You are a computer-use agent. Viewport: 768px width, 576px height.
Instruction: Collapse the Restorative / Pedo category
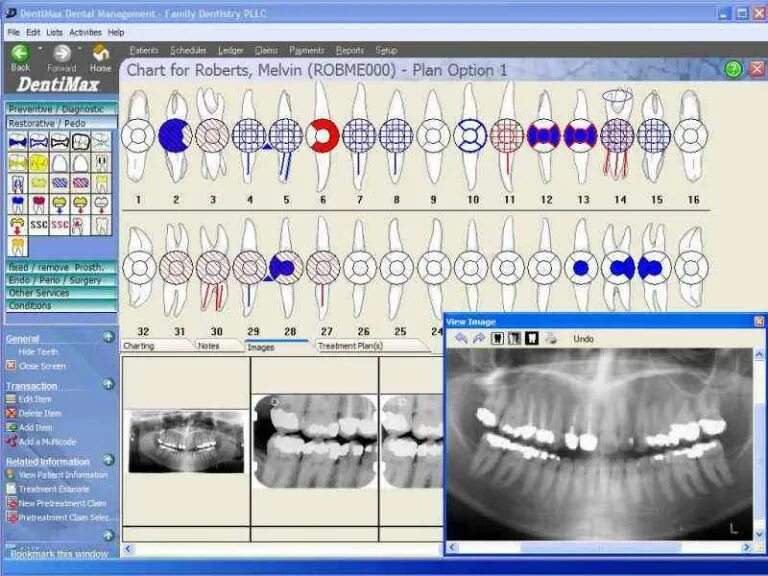[x=61, y=123]
